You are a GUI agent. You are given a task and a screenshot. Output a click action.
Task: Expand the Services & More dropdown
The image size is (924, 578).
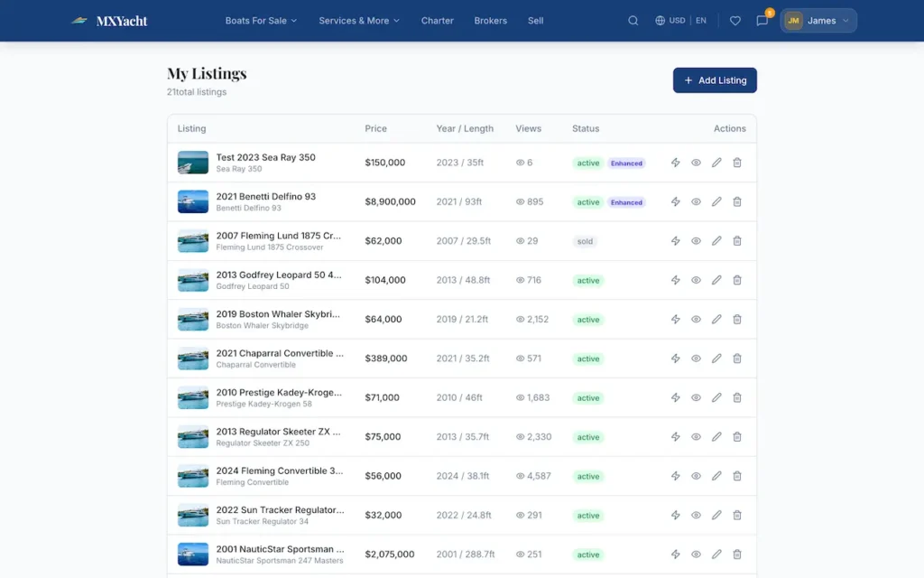[359, 21]
